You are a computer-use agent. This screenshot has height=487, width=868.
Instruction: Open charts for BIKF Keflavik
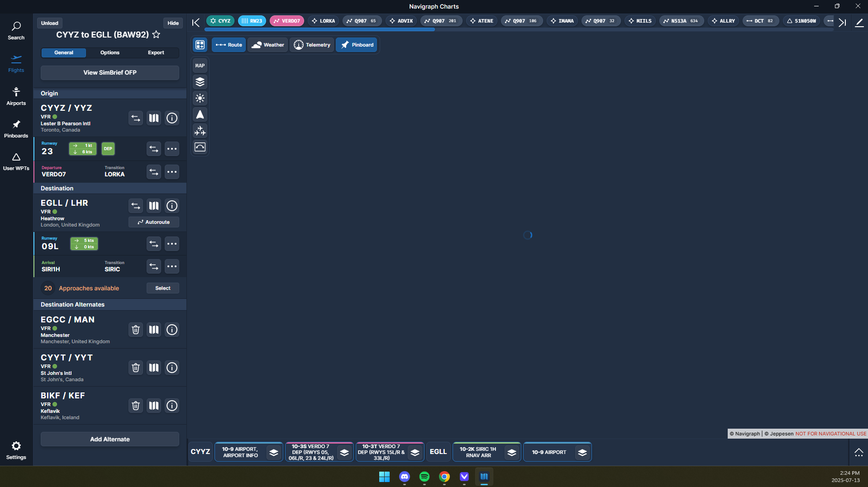154,406
